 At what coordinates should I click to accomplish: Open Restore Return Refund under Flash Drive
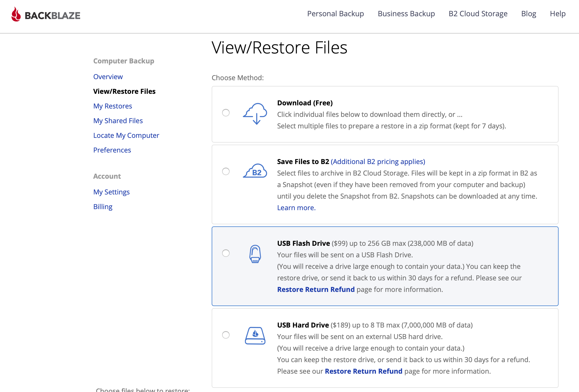click(316, 290)
